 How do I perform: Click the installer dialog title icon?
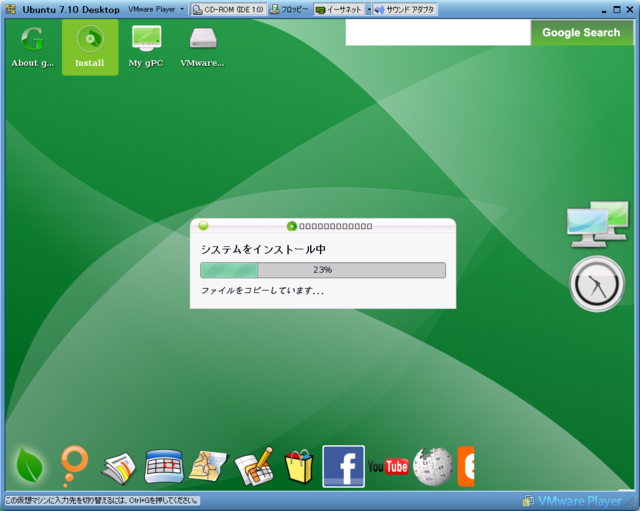[291, 226]
